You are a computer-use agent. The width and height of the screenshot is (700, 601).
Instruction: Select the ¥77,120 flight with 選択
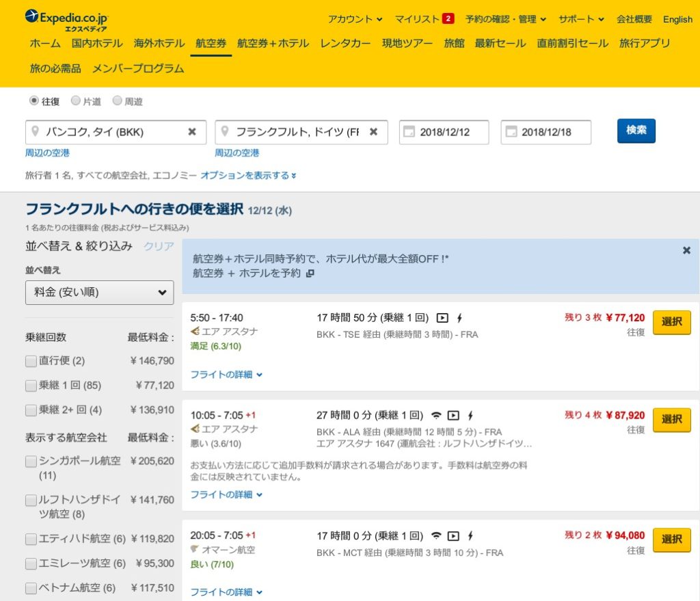(671, 322)
